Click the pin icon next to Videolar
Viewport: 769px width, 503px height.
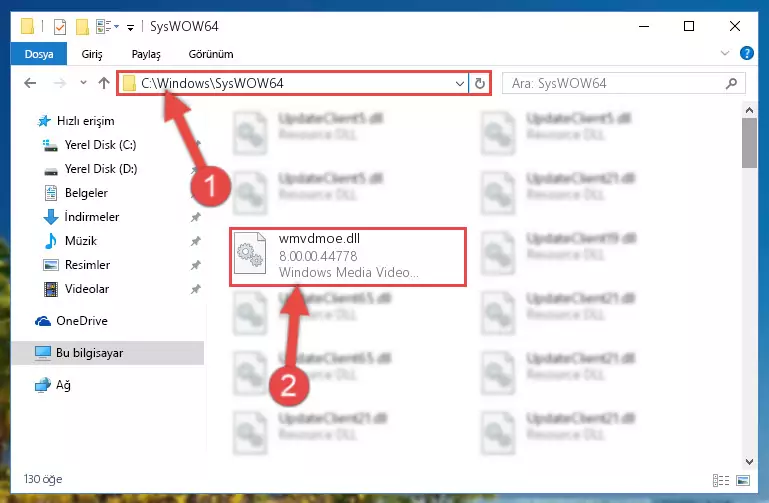pos(196,289)
